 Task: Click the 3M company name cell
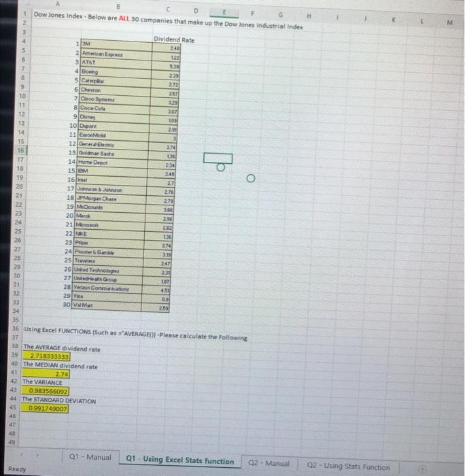[x=117, y=44]
